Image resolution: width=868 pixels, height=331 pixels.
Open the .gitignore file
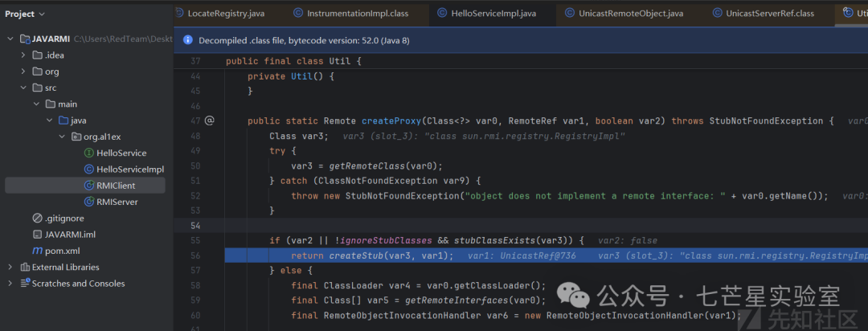click(64, 218)
